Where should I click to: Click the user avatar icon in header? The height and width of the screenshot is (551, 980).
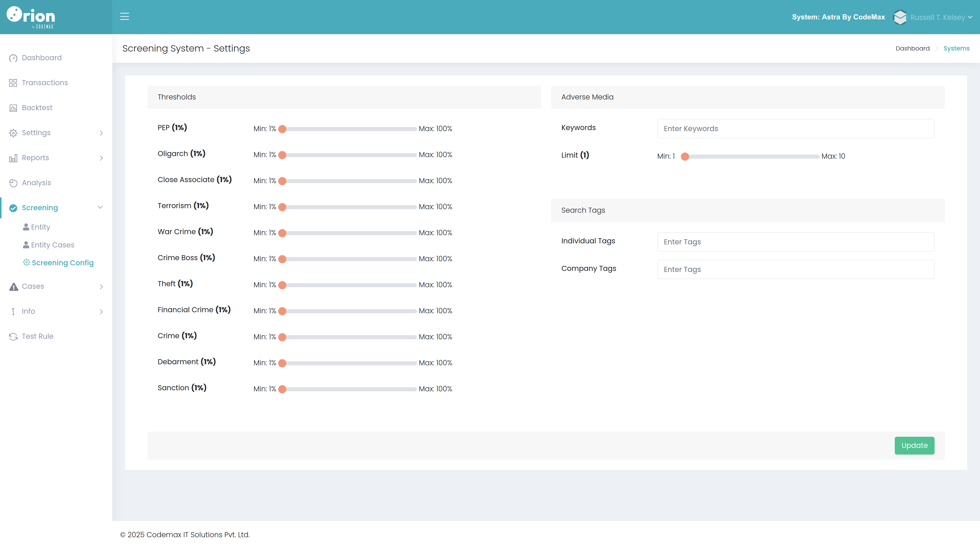pos(900,17)
